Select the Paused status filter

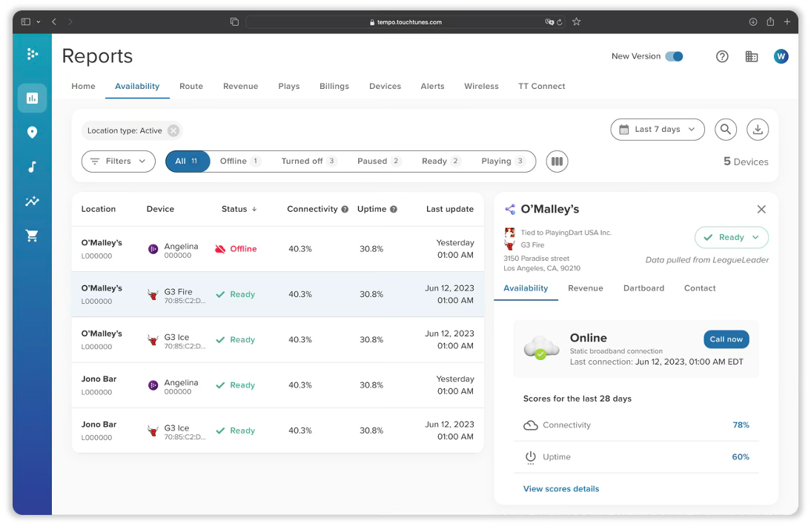[x=378, y=162]
